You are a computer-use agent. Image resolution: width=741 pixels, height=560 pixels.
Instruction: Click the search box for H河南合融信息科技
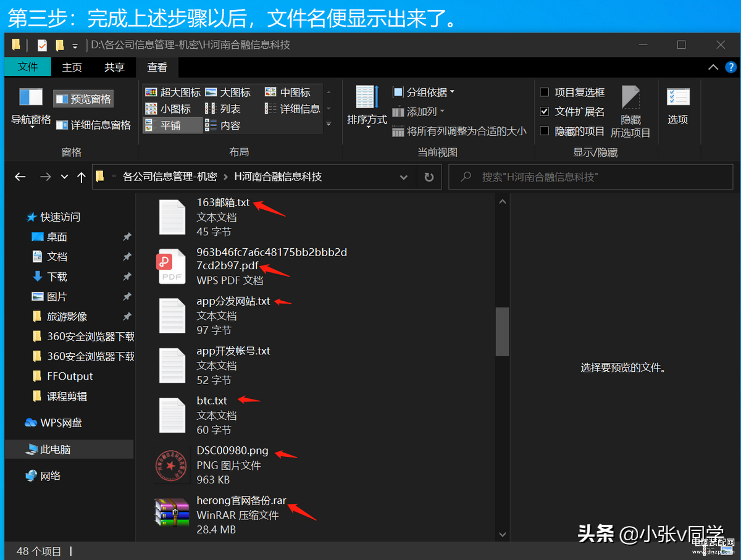[592, 177]
